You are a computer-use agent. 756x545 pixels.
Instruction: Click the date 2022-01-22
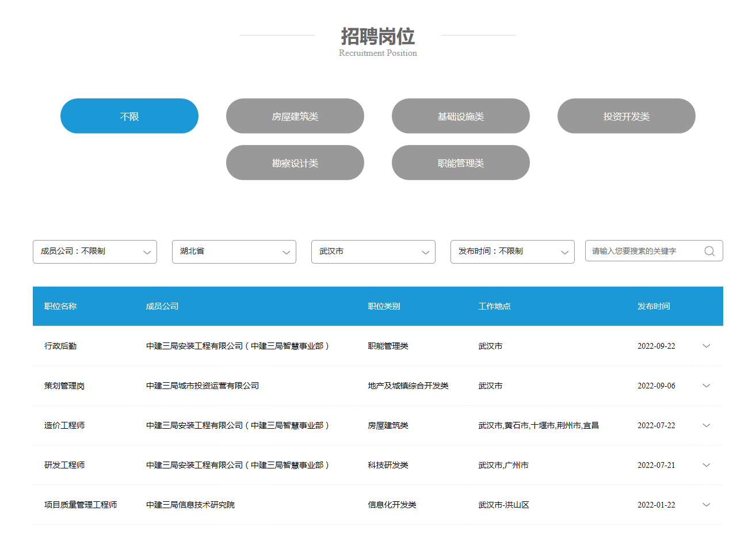[656, 505]
